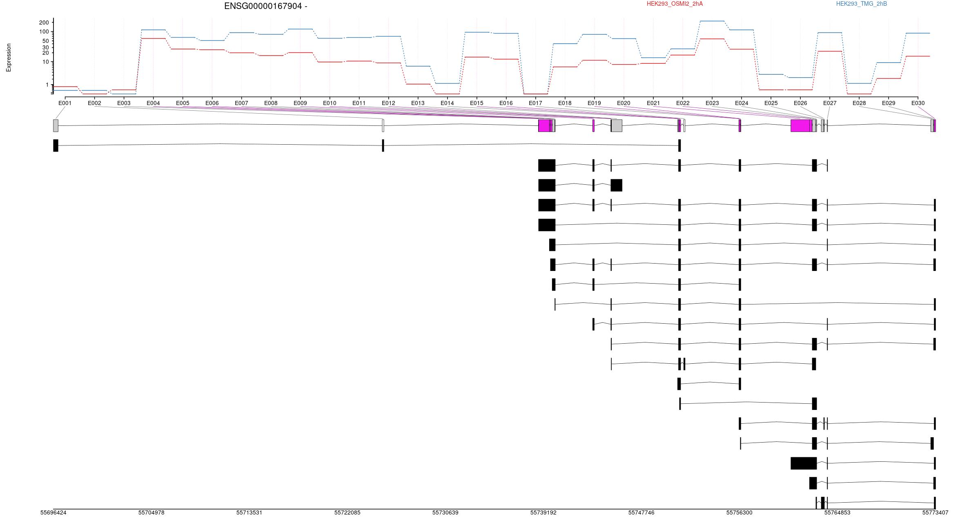
Task: Click exon bin label E002
Action: pyautogui.click(x=94, y=103)
